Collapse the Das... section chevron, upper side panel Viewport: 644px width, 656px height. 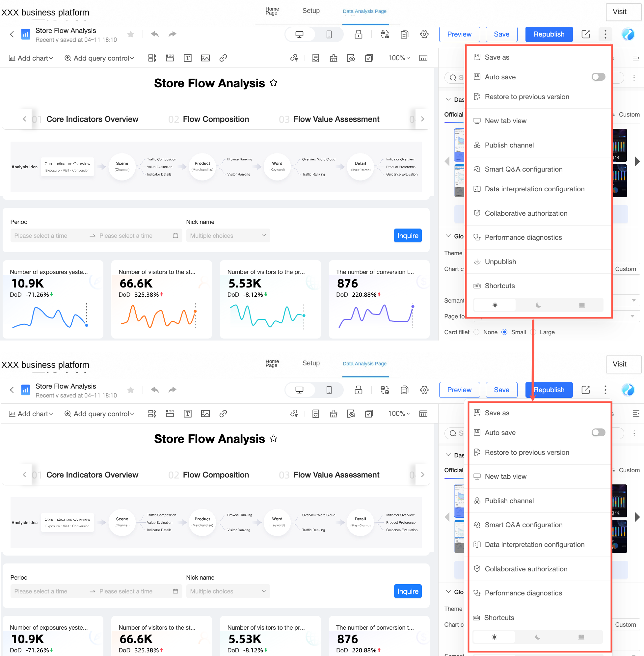(448, 99)
